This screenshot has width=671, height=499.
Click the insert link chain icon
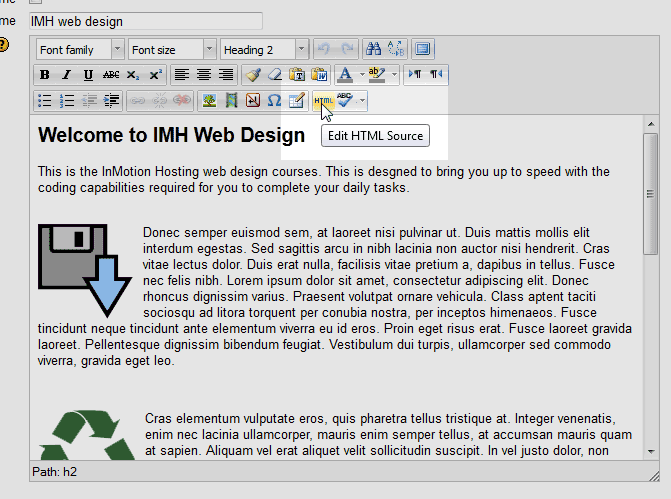point(137,101)
